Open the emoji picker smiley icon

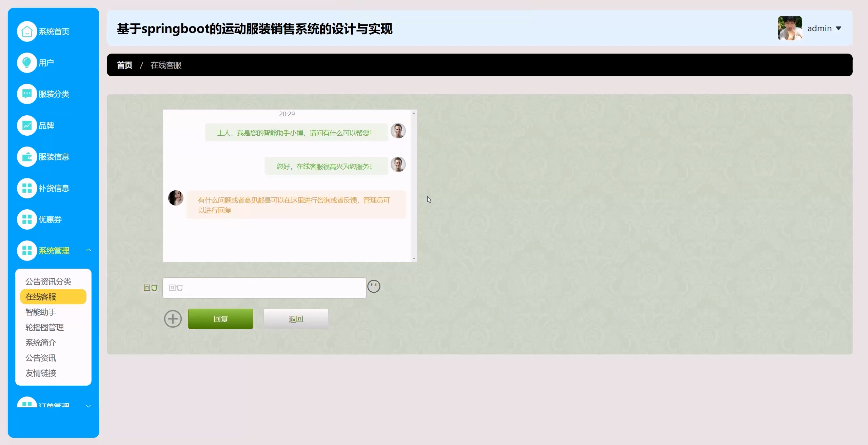click(374, 287)
